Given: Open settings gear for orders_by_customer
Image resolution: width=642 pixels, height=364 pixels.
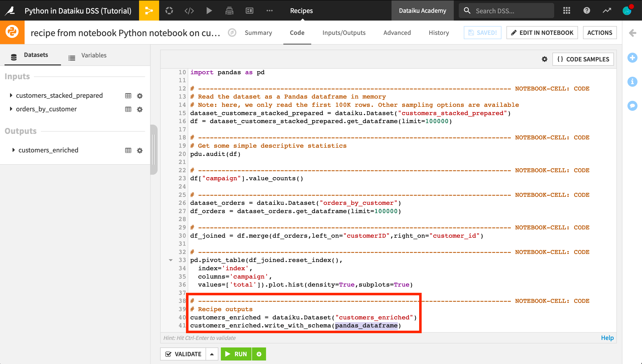Looking at the screenshot, I should (x=140, y=109).
